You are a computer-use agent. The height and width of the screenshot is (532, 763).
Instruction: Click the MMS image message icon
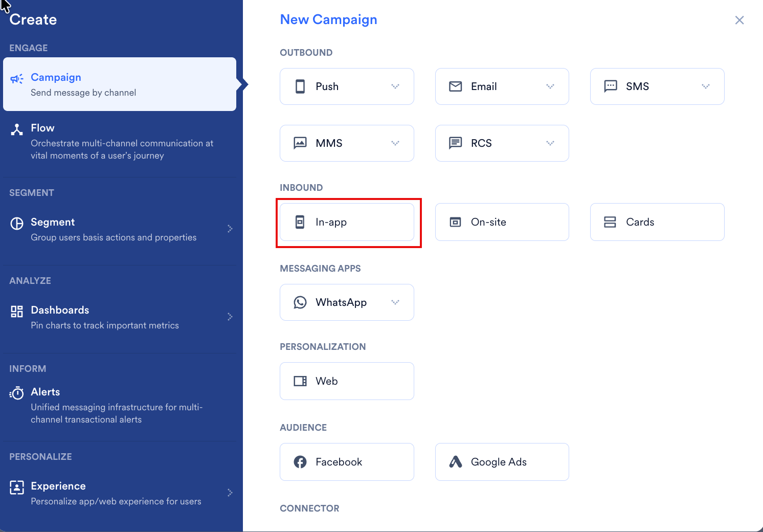[x=300, y=143]
